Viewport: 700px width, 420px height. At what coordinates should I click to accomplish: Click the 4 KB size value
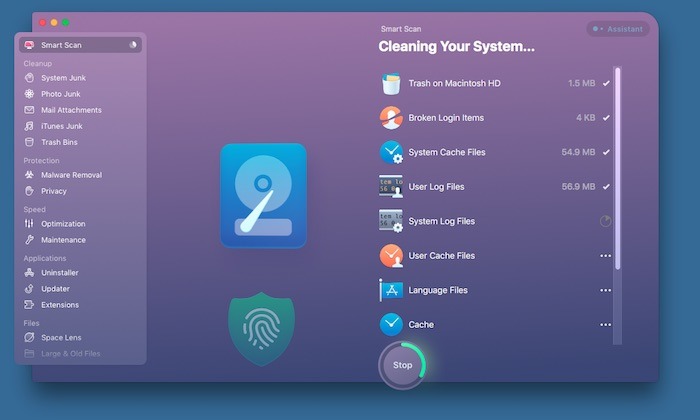click(x=585, y=118)
